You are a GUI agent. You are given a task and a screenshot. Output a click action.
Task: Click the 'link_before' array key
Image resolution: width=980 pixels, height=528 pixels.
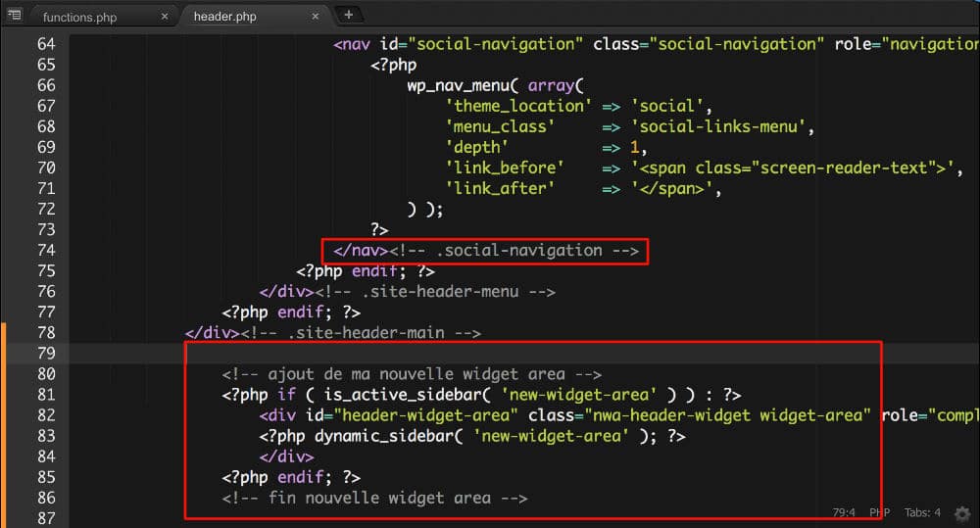tap(505, 168)
